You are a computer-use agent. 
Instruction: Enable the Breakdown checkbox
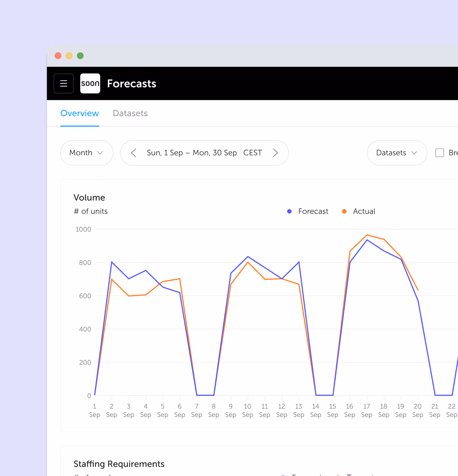pos(439,153)
